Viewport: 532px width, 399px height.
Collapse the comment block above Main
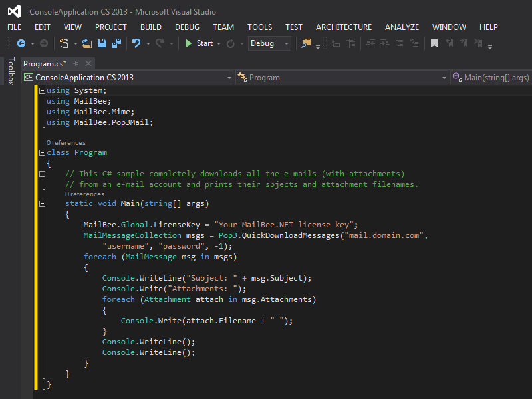pos(43,173)
